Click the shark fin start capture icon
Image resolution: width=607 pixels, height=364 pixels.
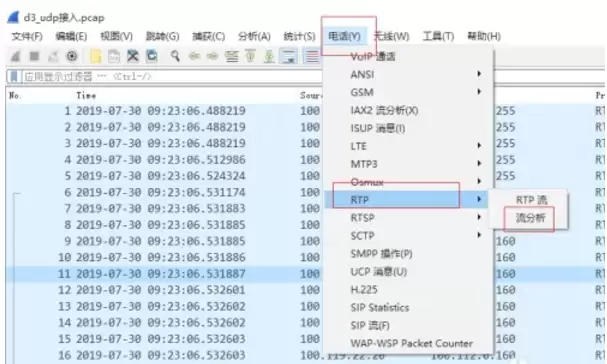tap(15, 57)
